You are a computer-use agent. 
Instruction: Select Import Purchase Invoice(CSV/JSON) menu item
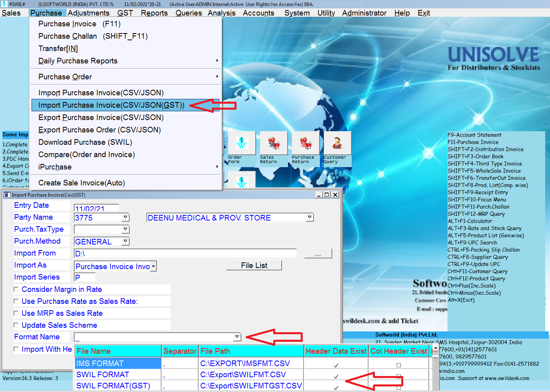click(126, 93)
